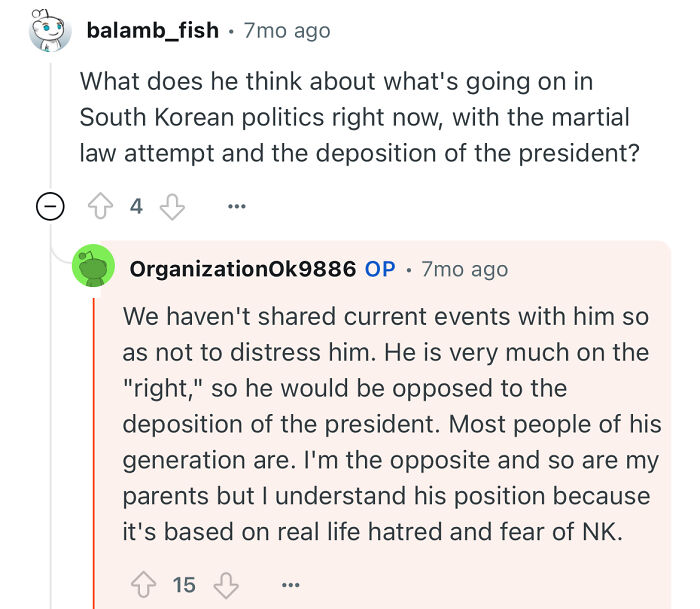Upvote balamb_fish's comment
Viewport: 700px width, 609px height.
coord(99,207)
